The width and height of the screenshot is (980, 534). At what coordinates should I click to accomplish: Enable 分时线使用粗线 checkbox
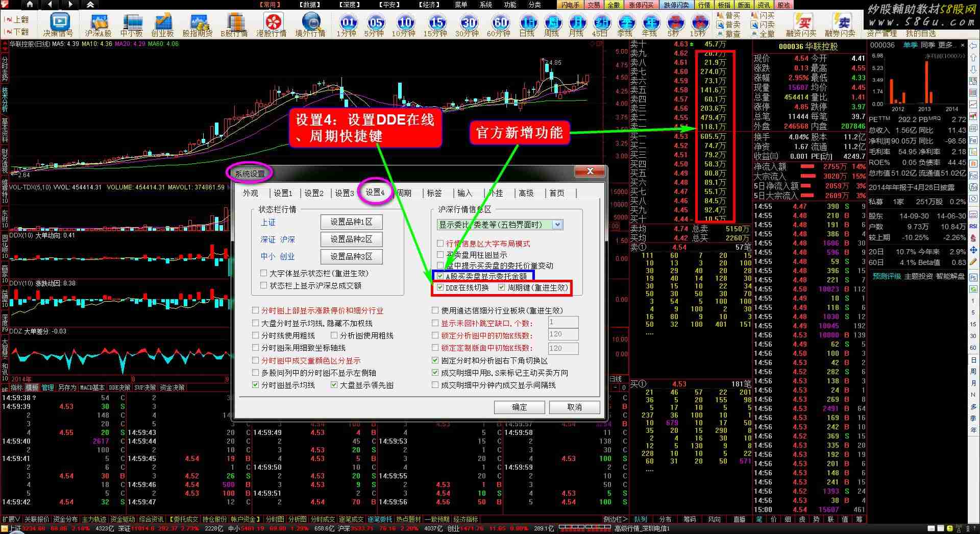(256, 335)
